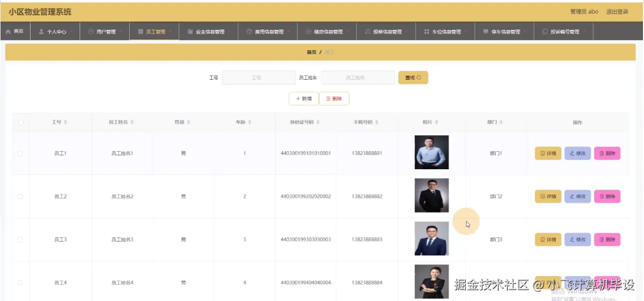
Task: Click 修改 for the 员工1 row
Action: pos(577,153)
